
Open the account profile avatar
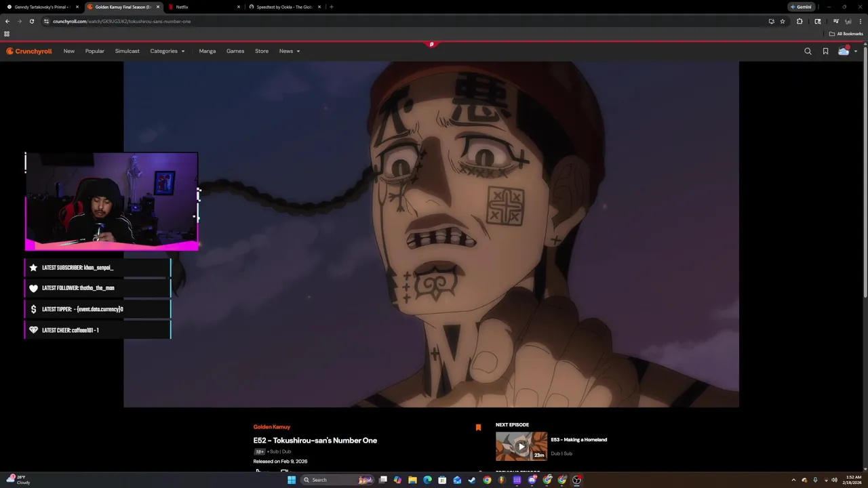[x=844, y=51]
